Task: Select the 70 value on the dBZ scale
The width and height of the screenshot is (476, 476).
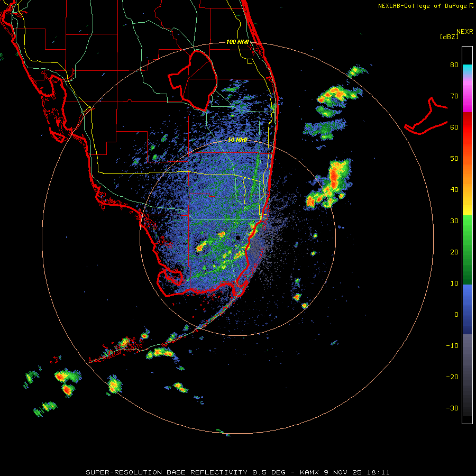Action: coord(454,96)
